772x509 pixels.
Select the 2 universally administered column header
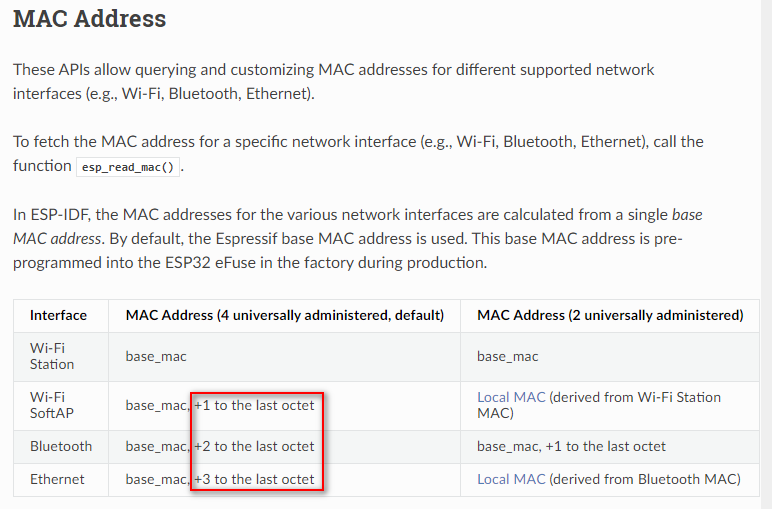tap(610, 315)
